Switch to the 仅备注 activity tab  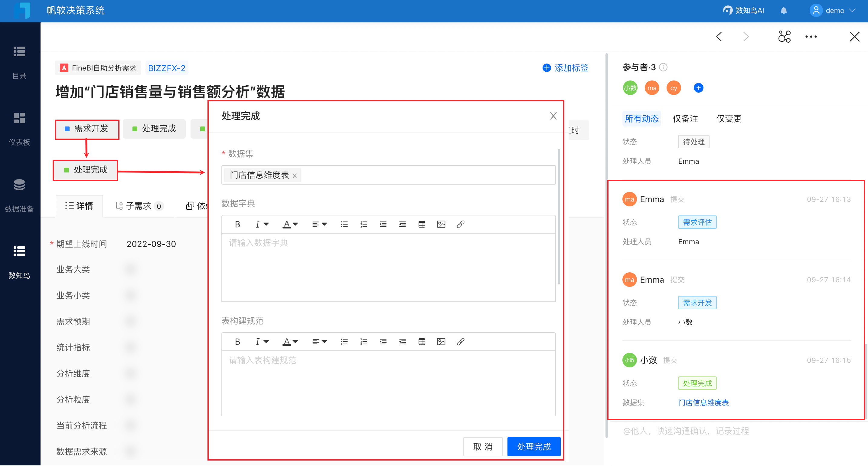(x=685, y=119)
